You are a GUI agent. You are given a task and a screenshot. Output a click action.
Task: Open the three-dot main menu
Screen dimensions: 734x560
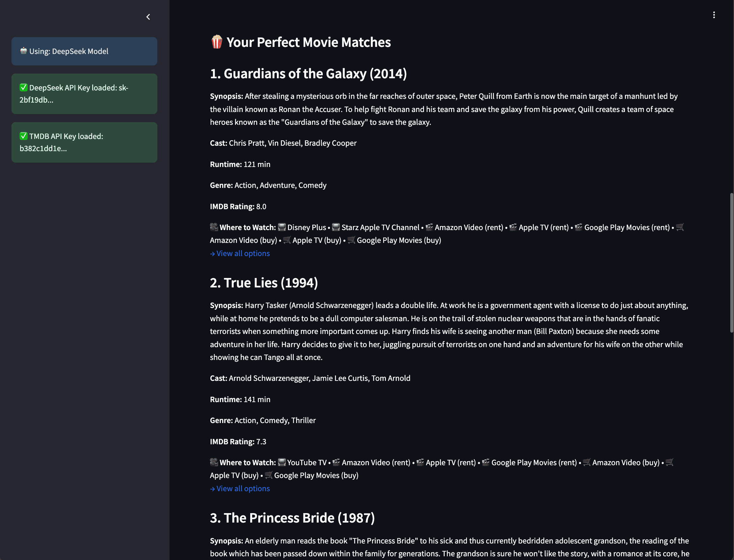714,15
